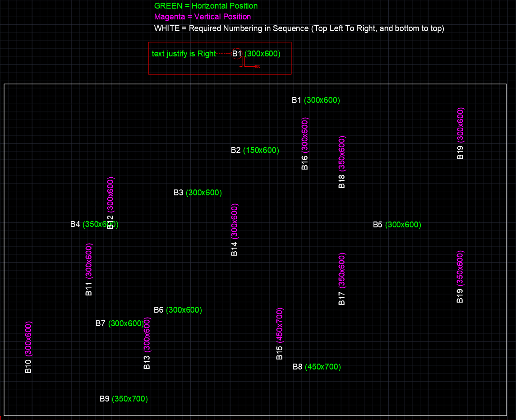Select the white B2 label
Viewport: 516px width, 420px height.
click(x=235, y=150)
